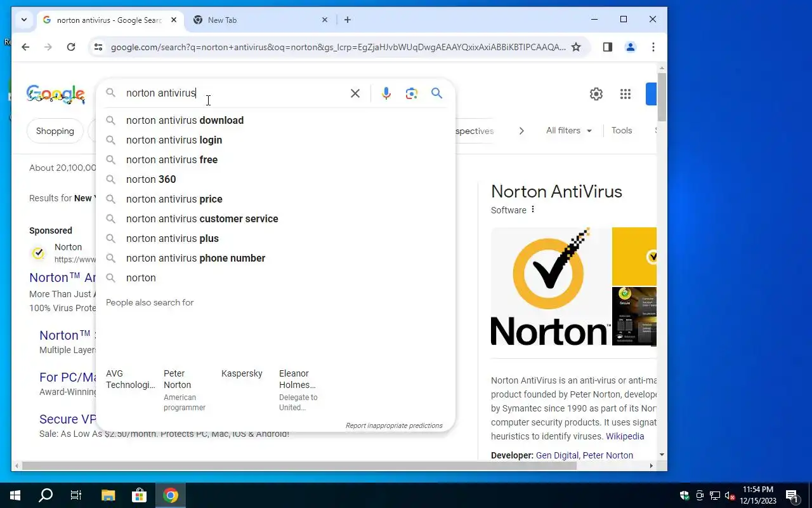Viewport: 812px width, 508px height.
Task: Click the large Norton logo image
Action: 550,286
